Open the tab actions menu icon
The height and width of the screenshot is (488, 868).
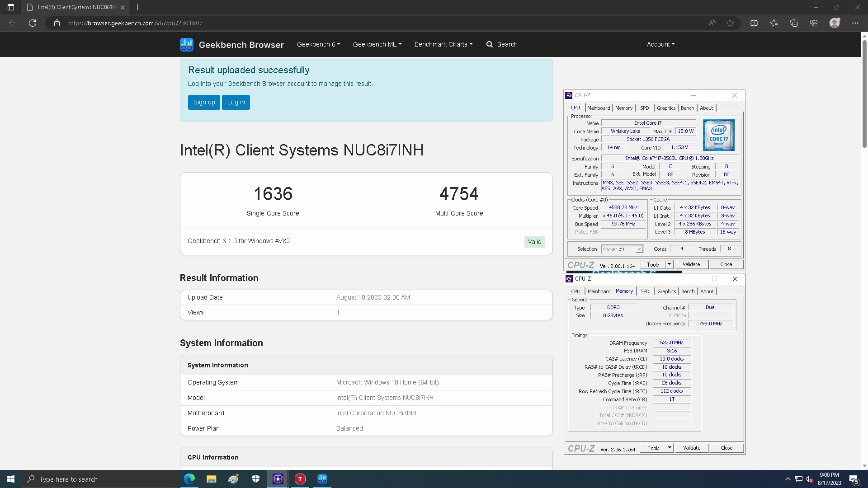pos(11,7)
